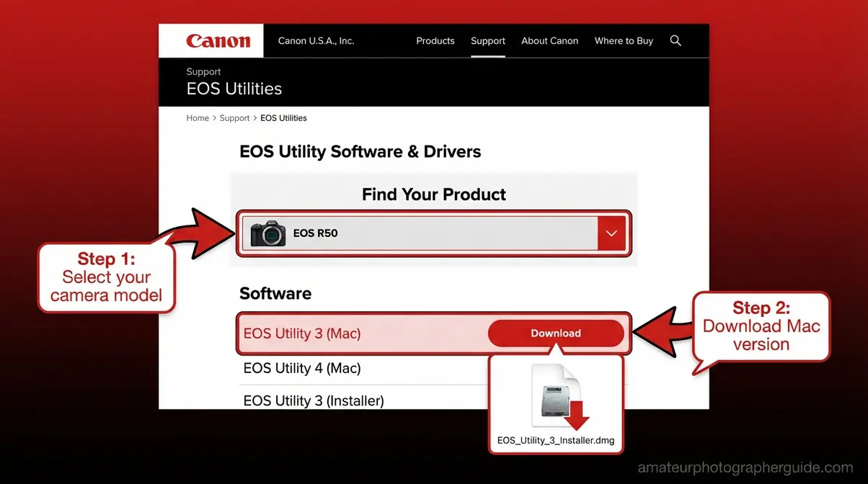Select the camera body image in product selector
The image size is (868, 484).
(x=267, y=233)
